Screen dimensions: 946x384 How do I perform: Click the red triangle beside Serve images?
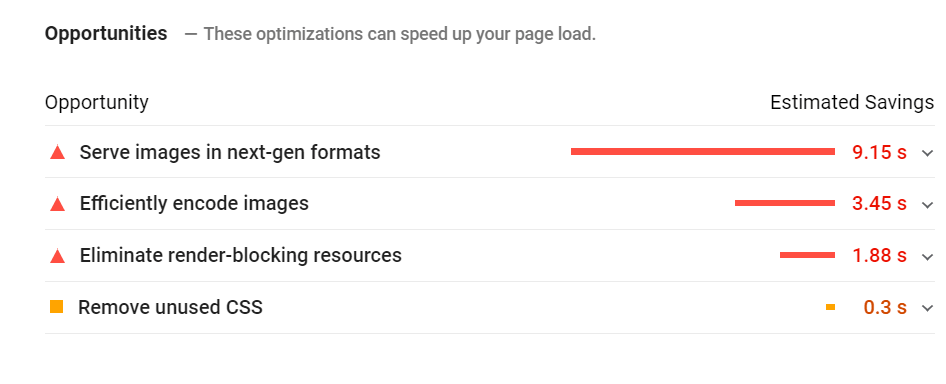[x=57, y=152]
